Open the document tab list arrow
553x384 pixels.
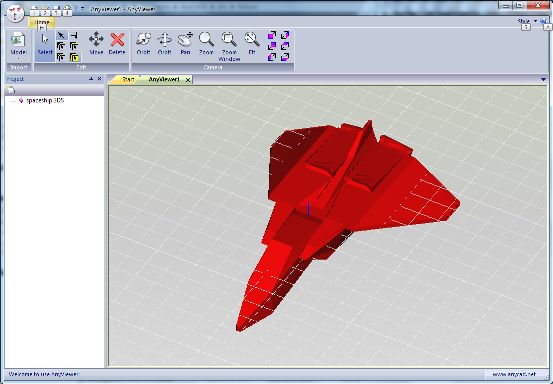coord(543,79)
